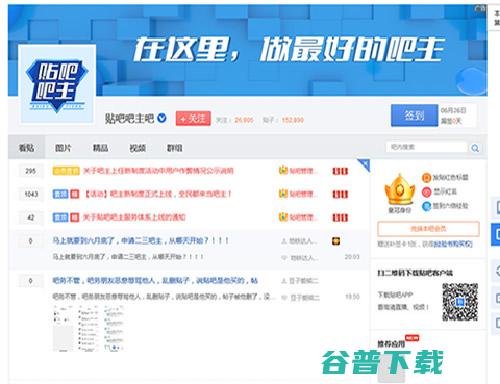Image resolution: width=500 pixels, height=384 pixels.
Task: Click the Tieba app QR code
Action: click(x=460, y=302)
